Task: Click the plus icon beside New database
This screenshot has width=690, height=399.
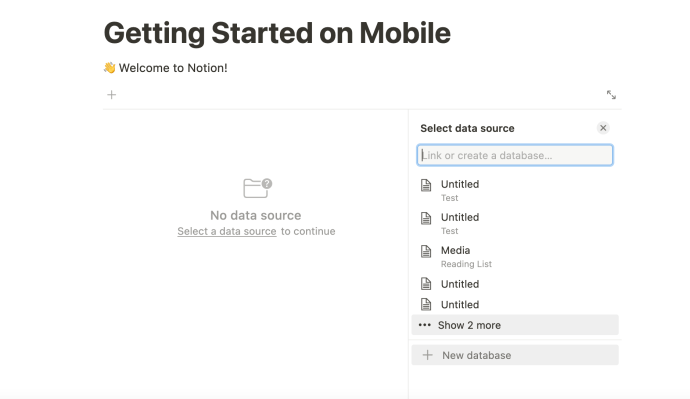Action: tap(427, 355)
